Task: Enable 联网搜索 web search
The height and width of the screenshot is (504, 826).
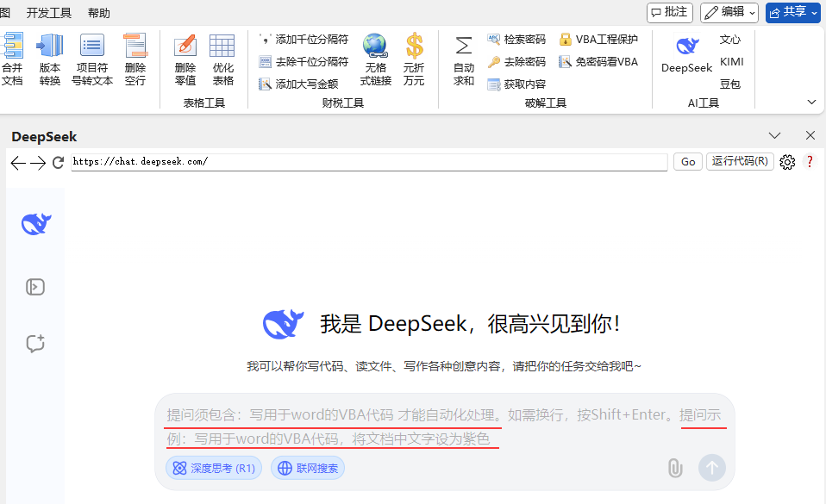Action: pos(308,468)
